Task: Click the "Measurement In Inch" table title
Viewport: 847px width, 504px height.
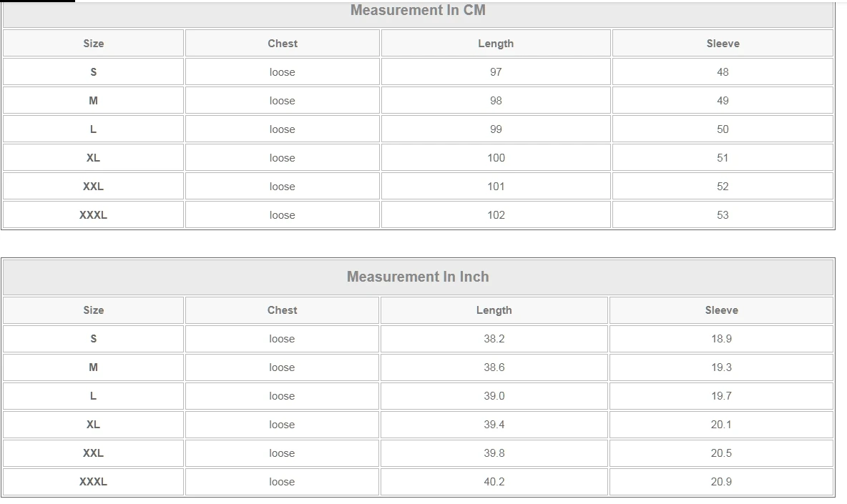Action: [x=418, y=277]
